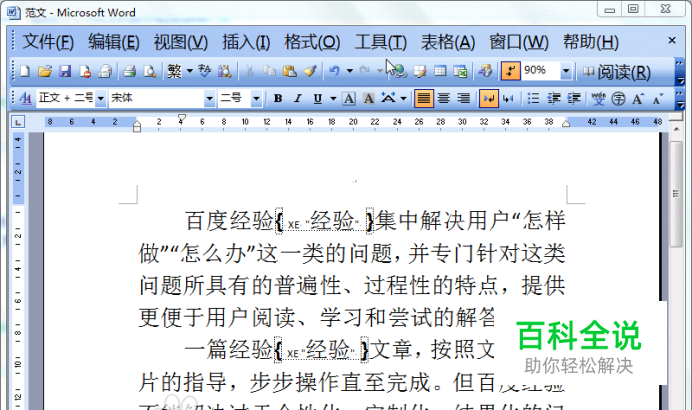Viewport: 692px width, 410px height.
Task: Insert a hyperlink with globe icon
Action: tap(399, 71)
